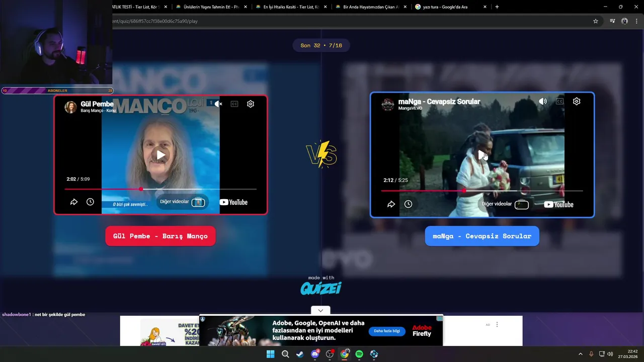Close the En İyi Htalks Kesiti tab
Screen dimensions: 644x362
coord(326,7)
